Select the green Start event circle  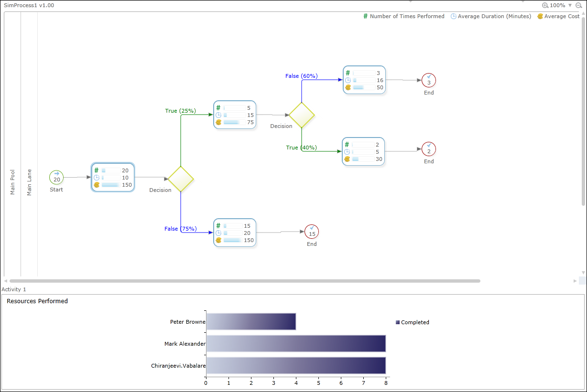(x=56, y=178)
